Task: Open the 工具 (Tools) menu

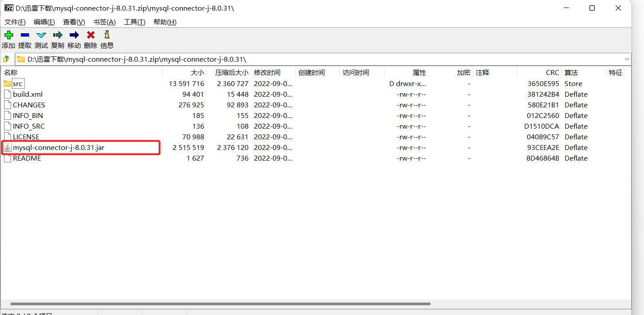Action: click(134, 22)
